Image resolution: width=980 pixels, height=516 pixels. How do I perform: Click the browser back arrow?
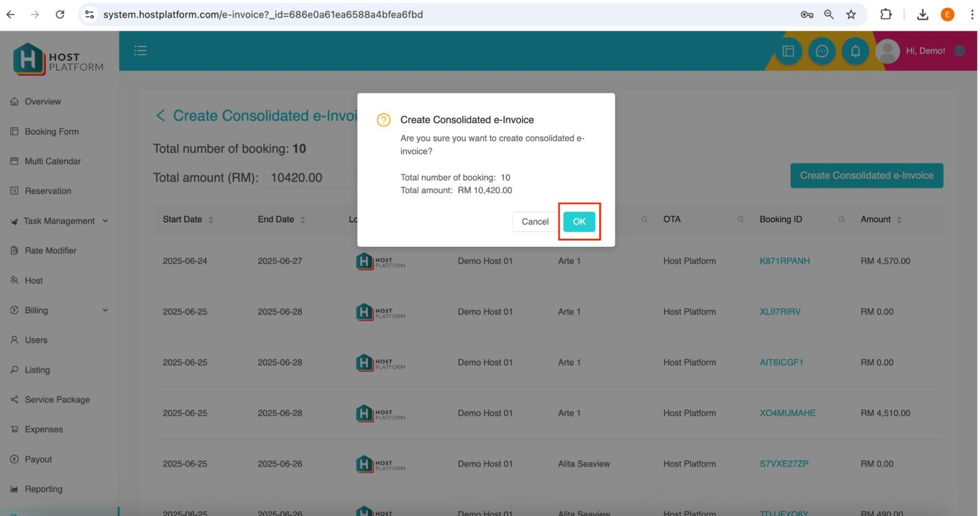pyautogui.click(x=10, y=14)
